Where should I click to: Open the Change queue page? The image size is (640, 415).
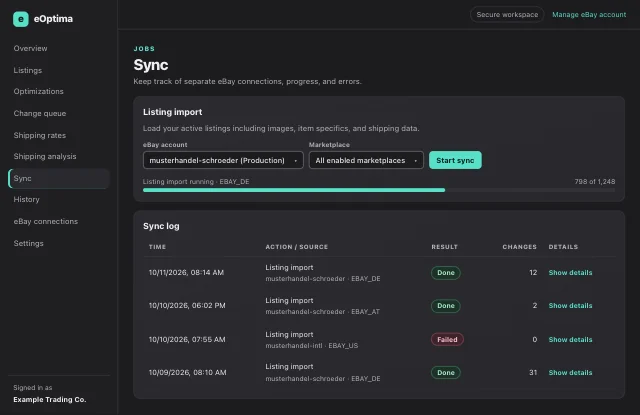tap(40, 113)
